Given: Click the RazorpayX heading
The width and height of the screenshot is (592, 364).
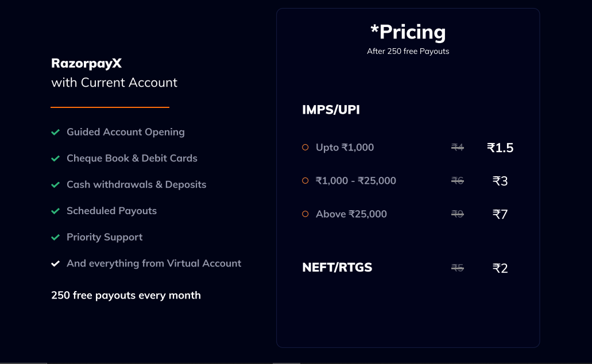Looking at the screenshot, I should tap(86, 63).
